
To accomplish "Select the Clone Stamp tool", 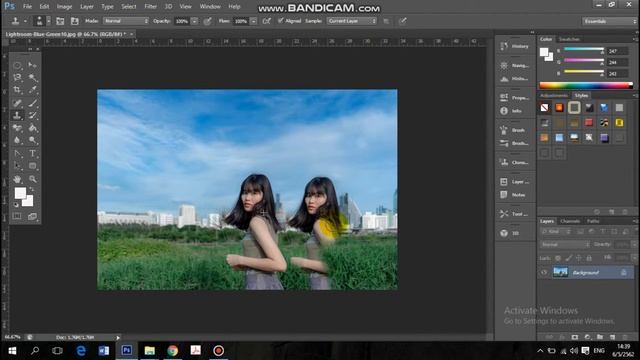I will click(x=17, y=116).
